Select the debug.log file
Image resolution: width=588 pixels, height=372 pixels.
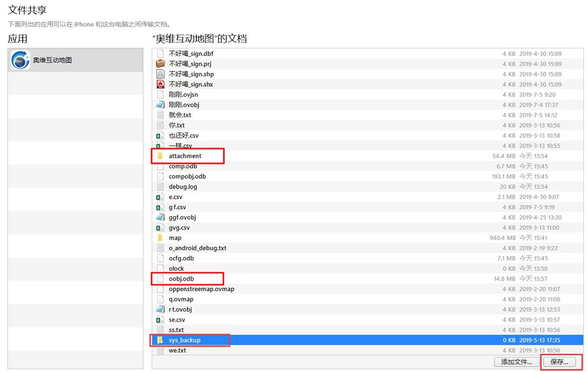tap(183, 187)
